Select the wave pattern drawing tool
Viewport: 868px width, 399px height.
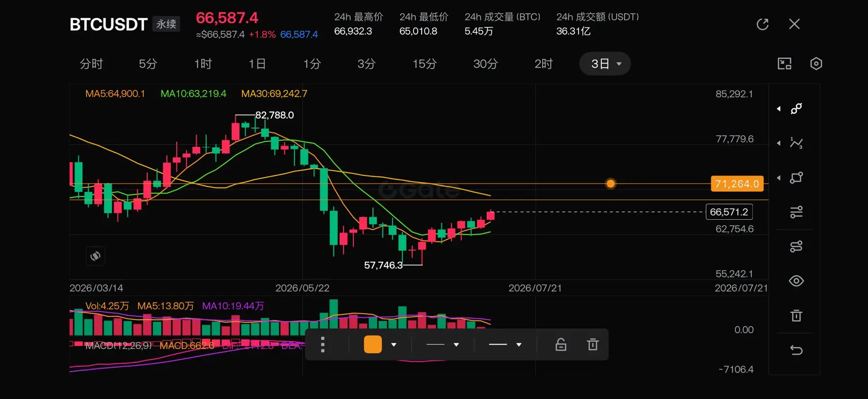point(796,143)
